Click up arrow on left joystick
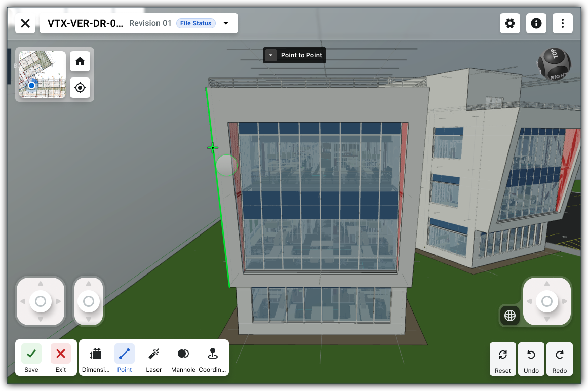This screenshot has width=588, height=391. coord(41,284)
